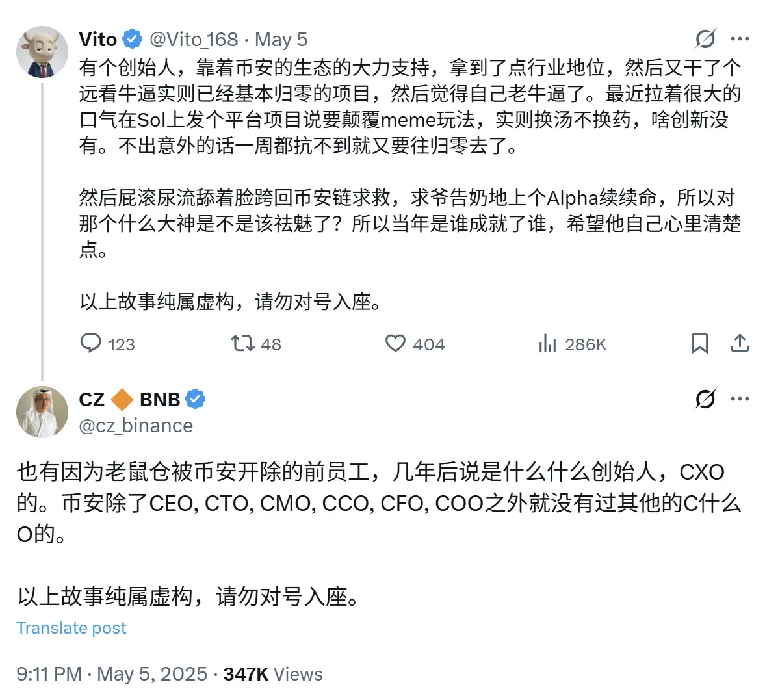The height and width of the screenshot is (700, 767).
Task: Select CZ's profile avatar
Action: click(42, 411)
